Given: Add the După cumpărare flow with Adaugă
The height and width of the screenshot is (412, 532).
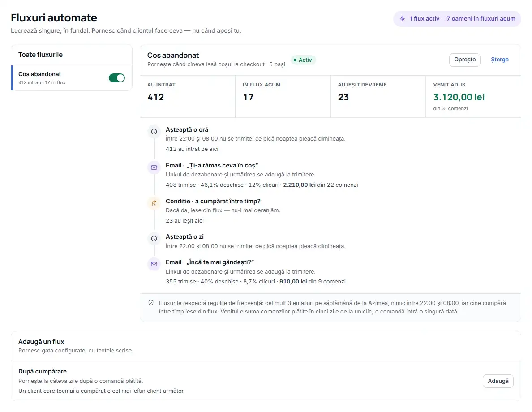Looking at the screenshot, I should pyautogui.click(x=498, y=381).
